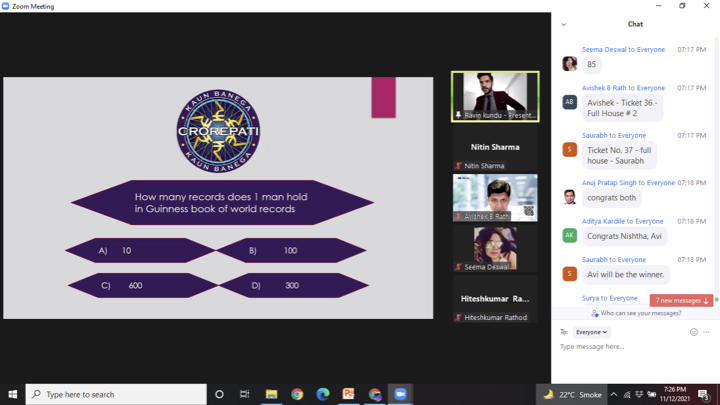Select Hiteshkumar Rathod's participant tile
The height and width of the screenshot is (405, 720).
495,299
